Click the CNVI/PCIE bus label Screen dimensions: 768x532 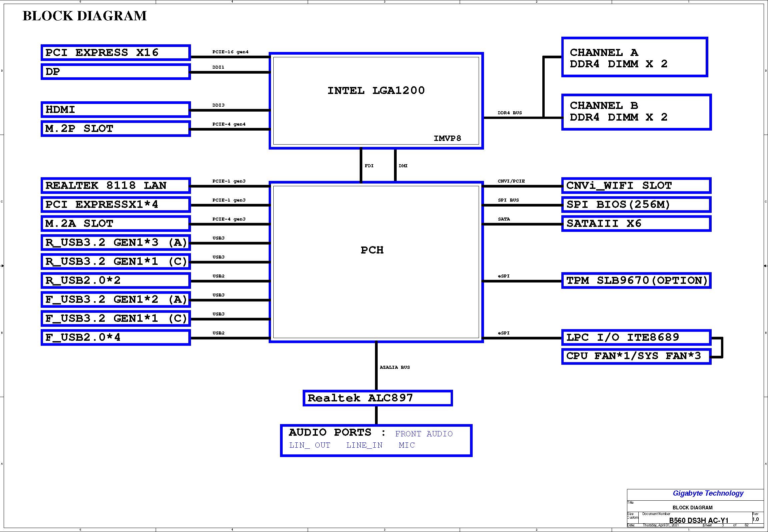point(511,181)
